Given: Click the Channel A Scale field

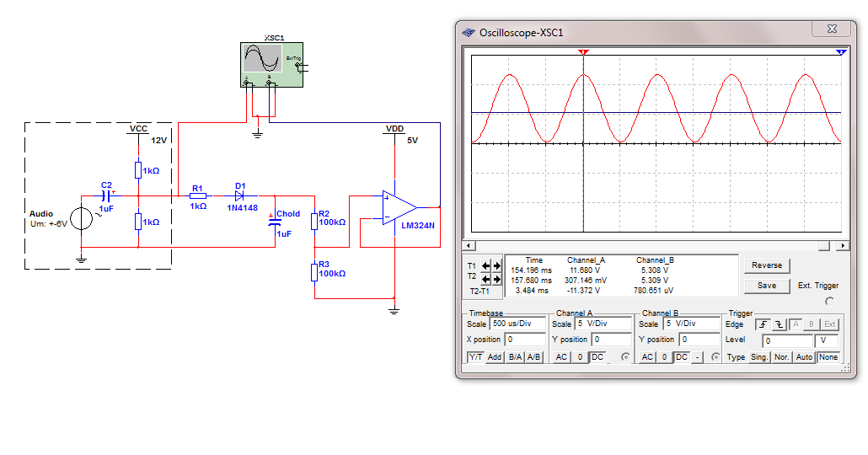Looking at the screenshot, I should [603, 324].
